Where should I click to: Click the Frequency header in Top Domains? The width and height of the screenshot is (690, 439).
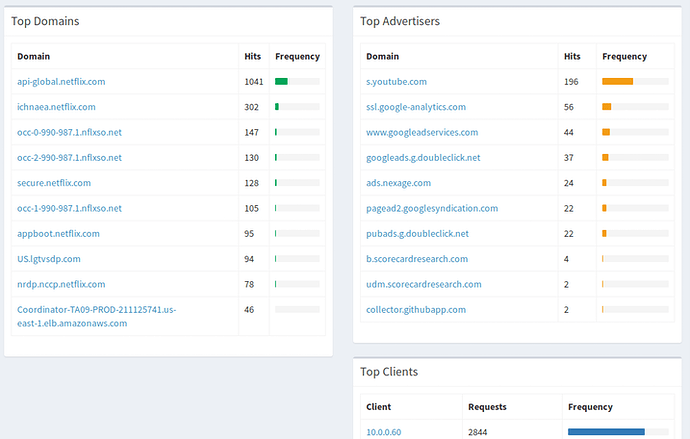pos(297,56)
